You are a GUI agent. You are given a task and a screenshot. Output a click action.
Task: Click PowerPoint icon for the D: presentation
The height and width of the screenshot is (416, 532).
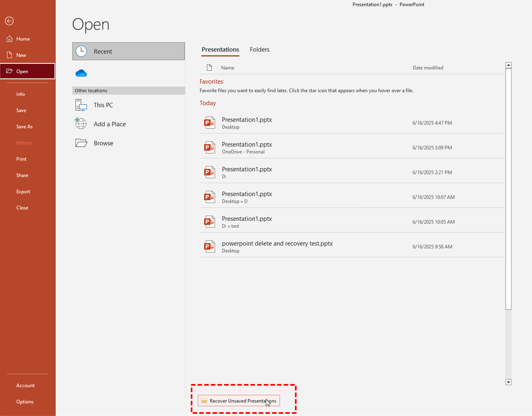point(209,172)
